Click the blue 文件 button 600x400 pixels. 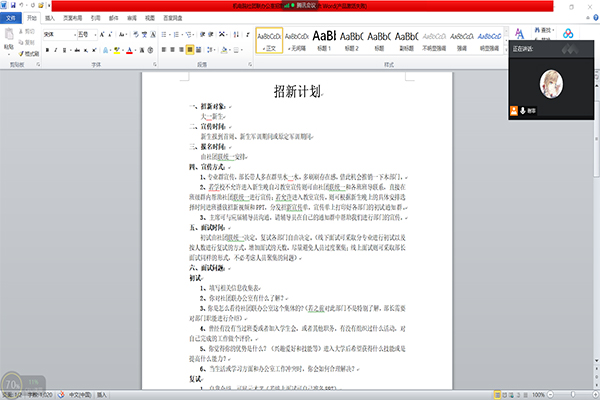point(10,18)
